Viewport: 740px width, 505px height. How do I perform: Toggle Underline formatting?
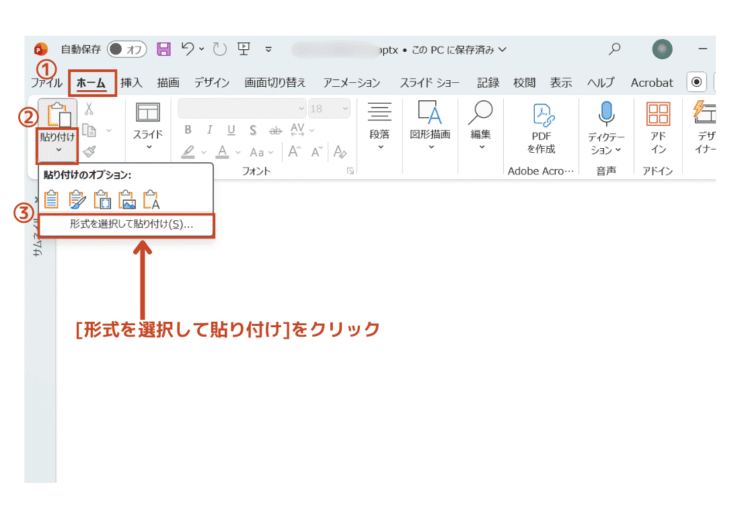[231, 130]
